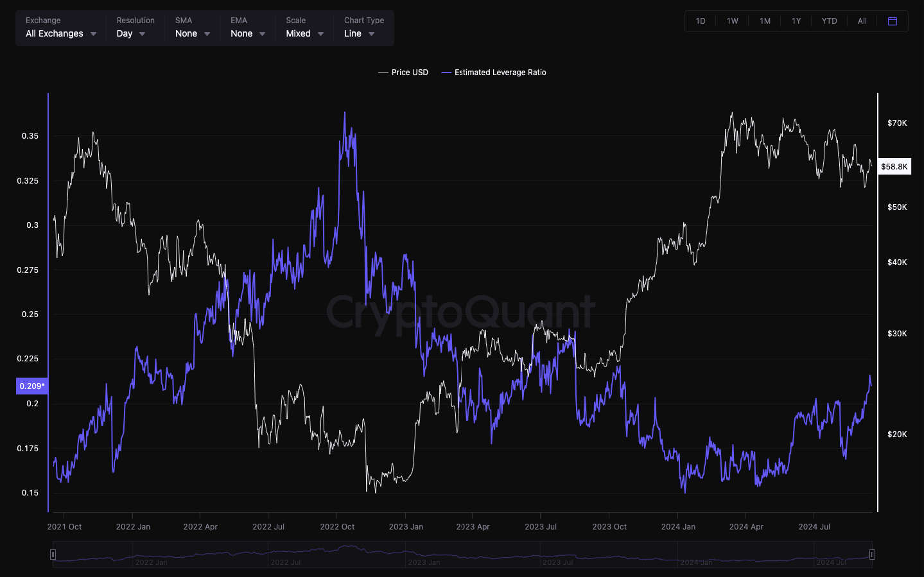The image size is (924, 577).
Task: Click the 2024 Jan x-axis label
Action: coord(678,527)
